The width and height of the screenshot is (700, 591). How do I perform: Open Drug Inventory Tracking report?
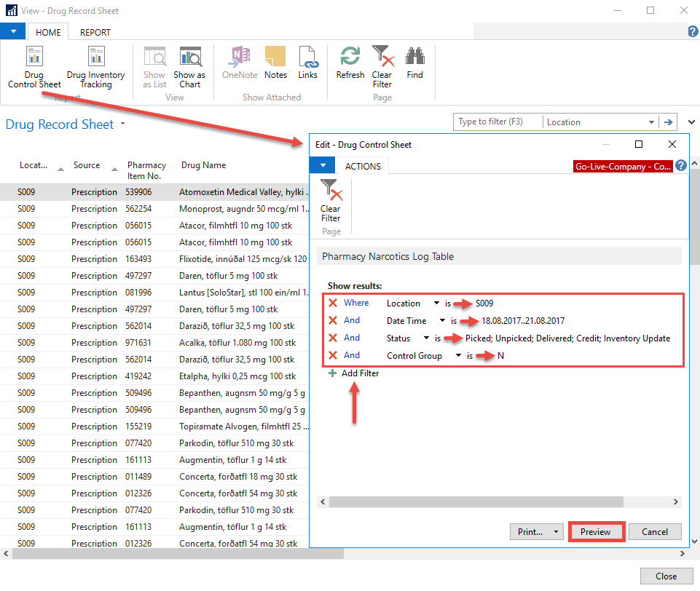pyautogui.click(x=95, y=67)
